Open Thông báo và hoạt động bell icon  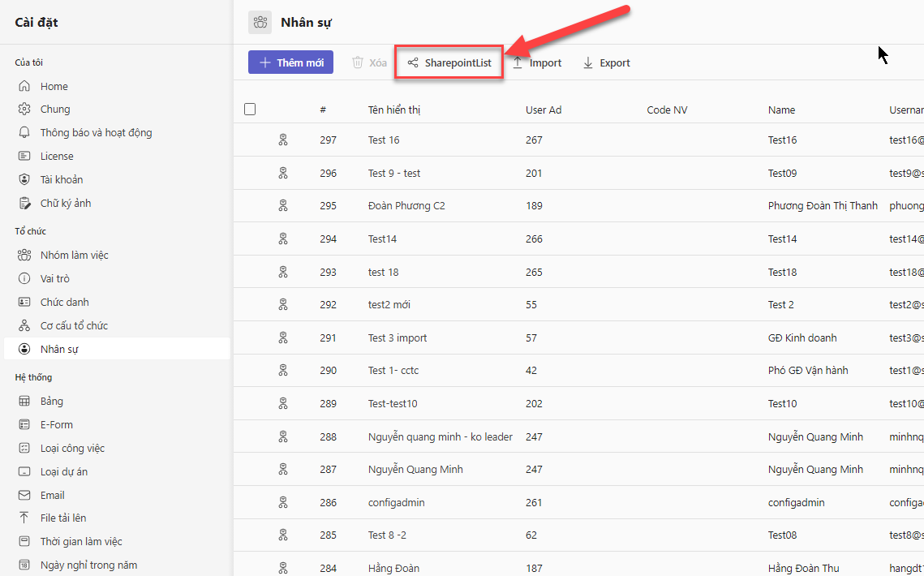coord(24,133)
